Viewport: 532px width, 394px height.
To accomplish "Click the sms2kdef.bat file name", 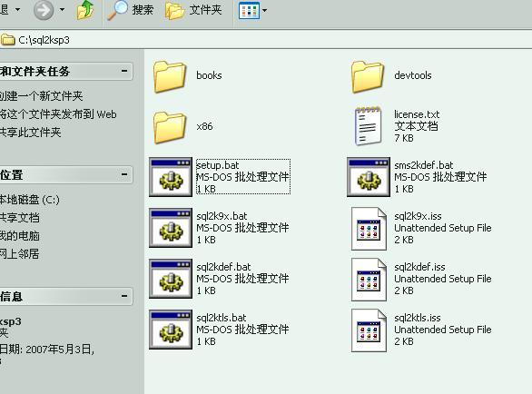I will (423, 165).
